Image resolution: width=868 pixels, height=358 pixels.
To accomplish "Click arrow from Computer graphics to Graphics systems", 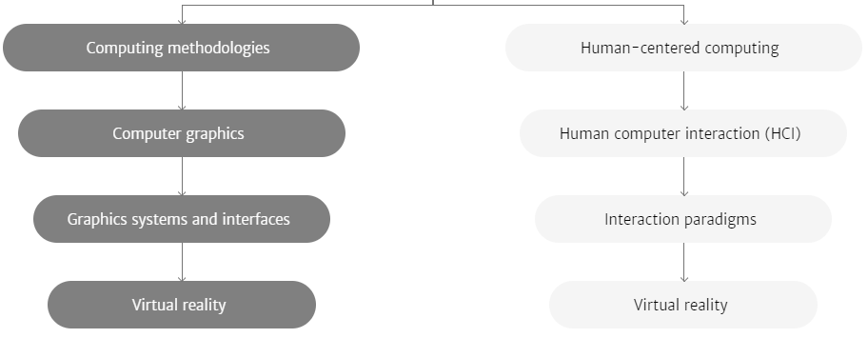I will click(182, 176).
